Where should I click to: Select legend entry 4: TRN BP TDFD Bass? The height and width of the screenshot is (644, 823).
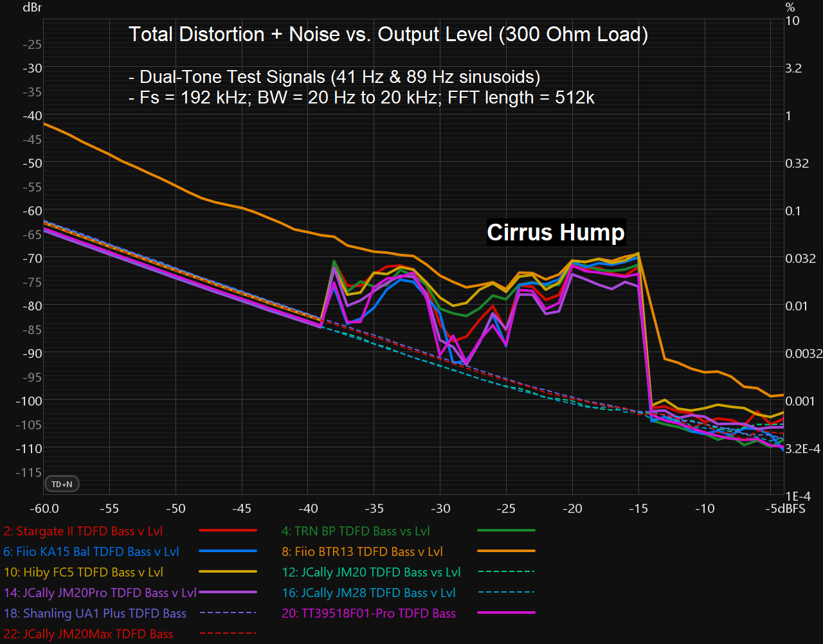(x=356, y=532)
